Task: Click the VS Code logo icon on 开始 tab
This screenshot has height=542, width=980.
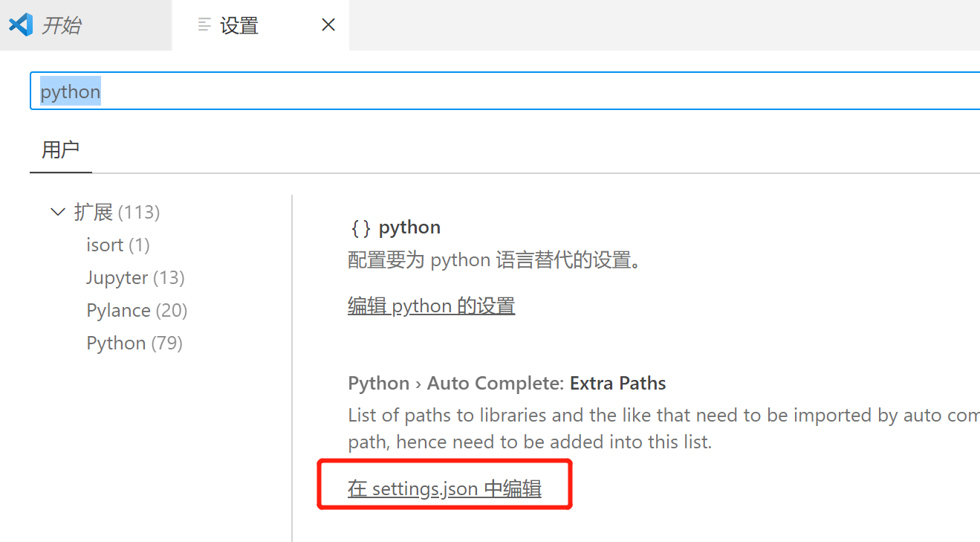Action: coord(21,25)
